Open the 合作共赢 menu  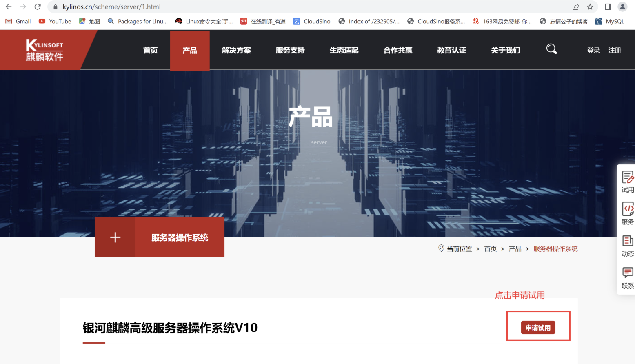(x=398, y=50)
